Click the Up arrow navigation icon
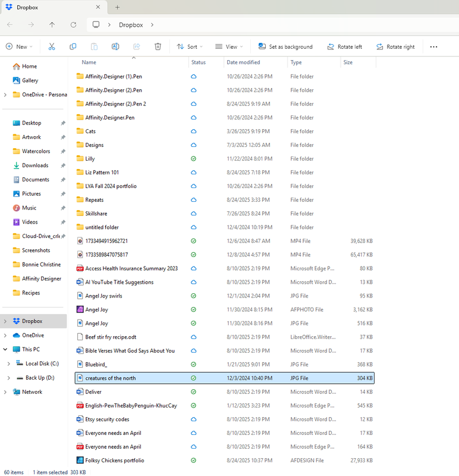 tap(52, 25)
